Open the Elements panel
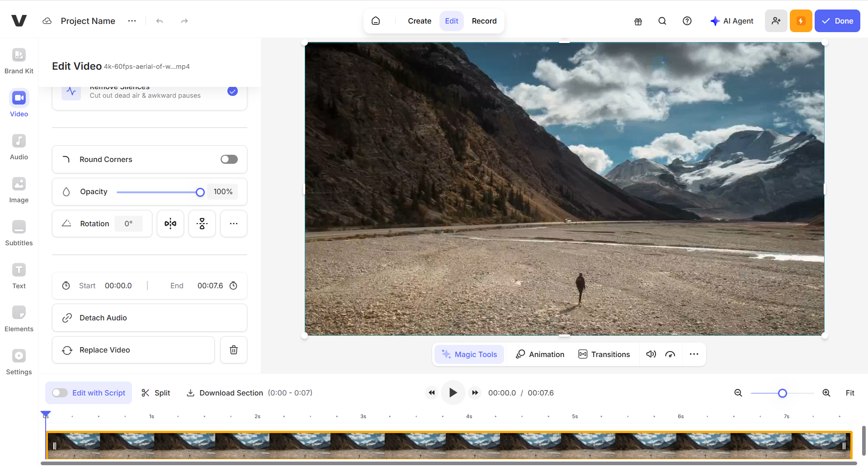This screenshot has width=868, height=467. 19,318
